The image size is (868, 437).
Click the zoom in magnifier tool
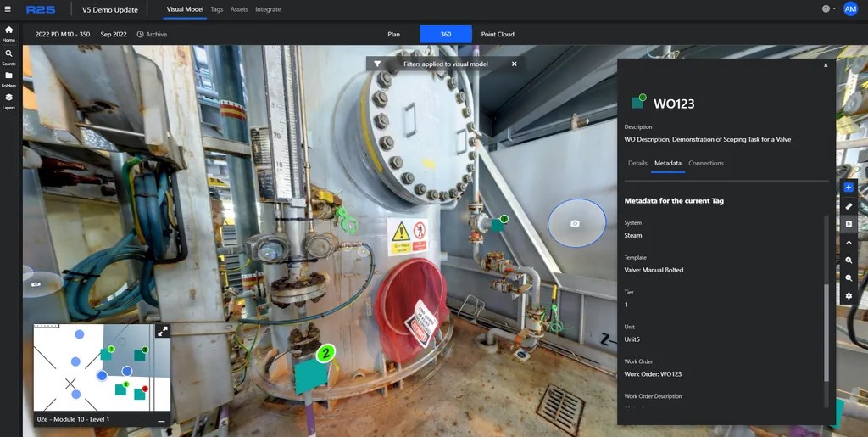point(849,260)
